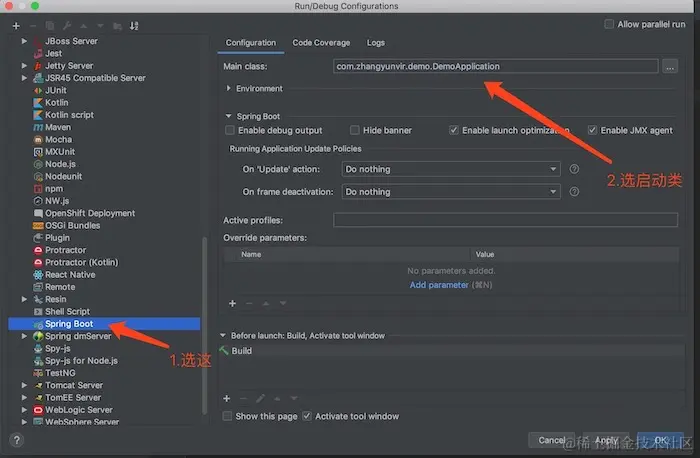Click the TestNG icon
This screenshot has height=458, width=700.
(x=38, y=373)
